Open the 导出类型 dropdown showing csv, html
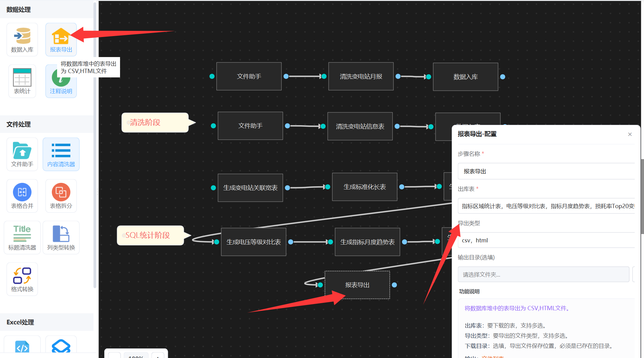This screenshot has height=358, width=644. 546,240
